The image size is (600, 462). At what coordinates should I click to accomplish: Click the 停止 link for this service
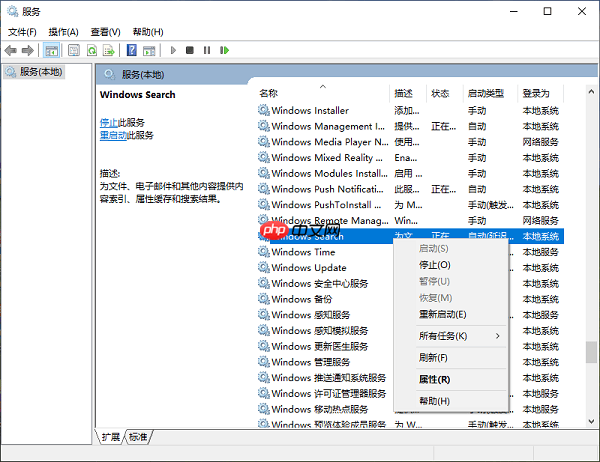coord(109,122)
